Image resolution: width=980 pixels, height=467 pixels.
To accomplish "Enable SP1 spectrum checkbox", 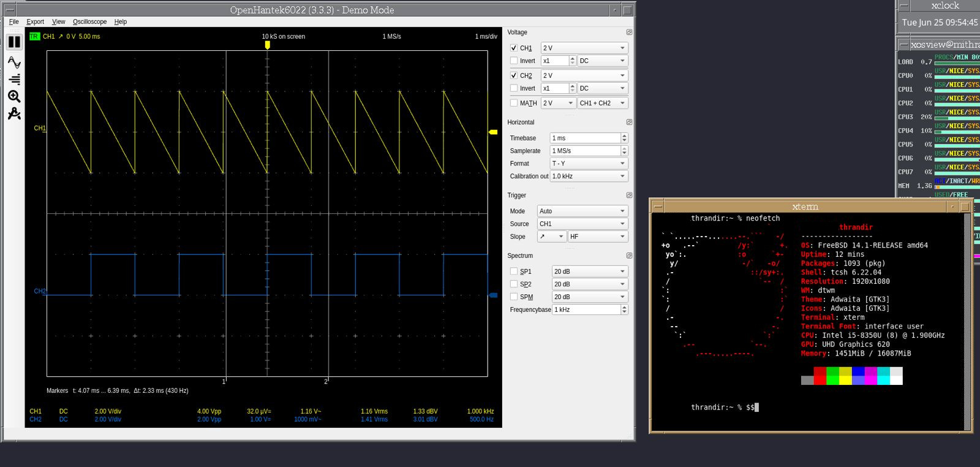I will pos(514,271).
